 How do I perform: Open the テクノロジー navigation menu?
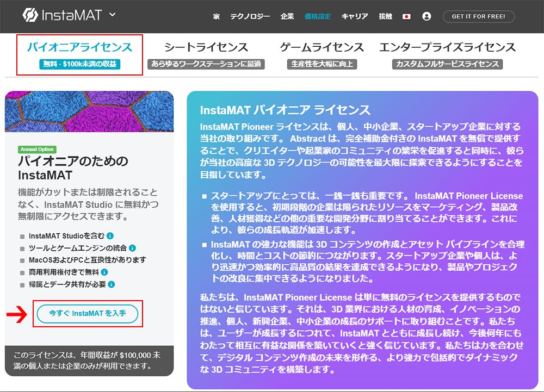pyautogui.click(x=250, y=17)
